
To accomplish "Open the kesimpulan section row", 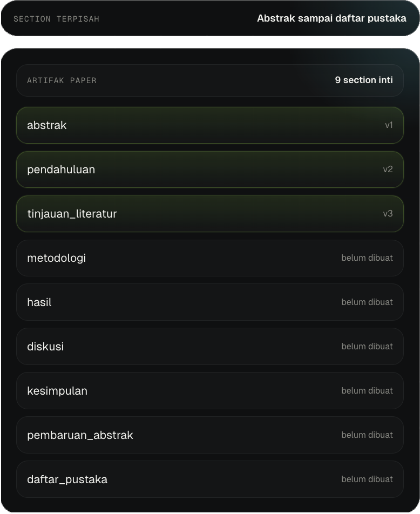I will pos(210,391).
